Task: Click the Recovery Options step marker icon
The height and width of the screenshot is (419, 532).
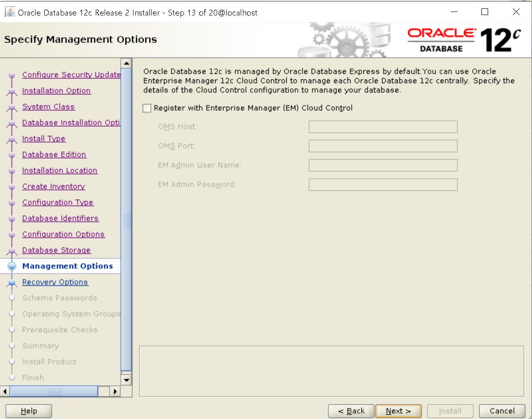Action: pos(12,283)
